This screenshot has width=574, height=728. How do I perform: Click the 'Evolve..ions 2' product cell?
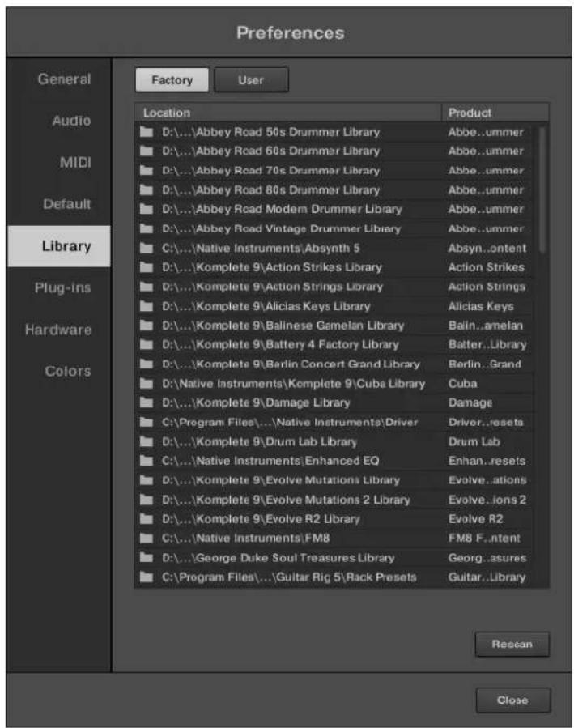point(487,500)
